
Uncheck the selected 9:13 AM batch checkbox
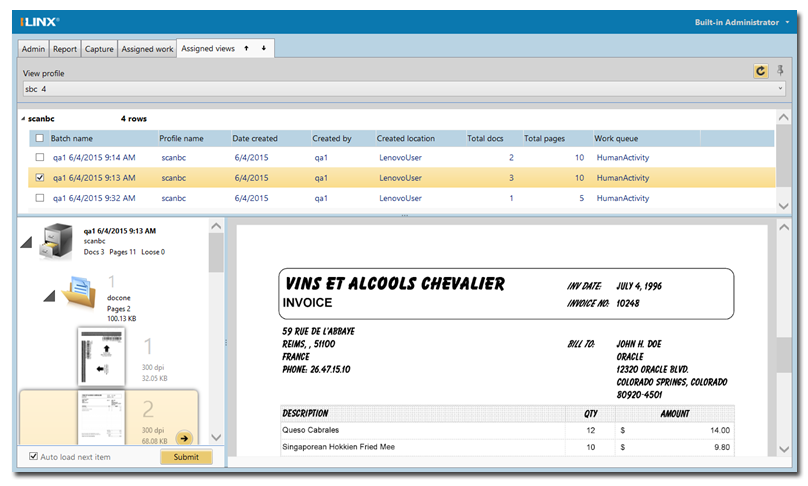39,178
